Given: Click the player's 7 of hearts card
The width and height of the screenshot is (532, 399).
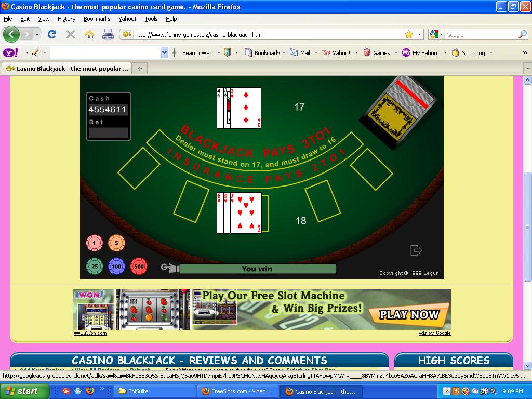Looking at the screenshot, I should 246,212.
